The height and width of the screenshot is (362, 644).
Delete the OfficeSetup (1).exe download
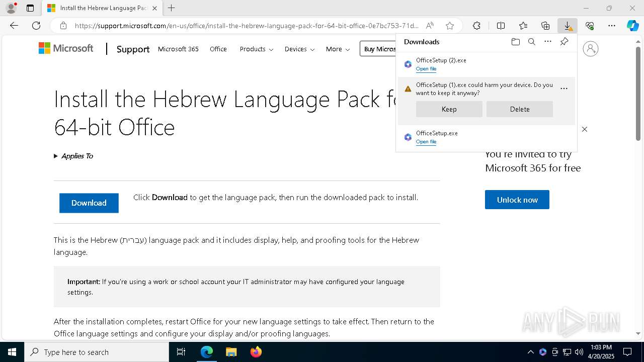pos(520,109)
